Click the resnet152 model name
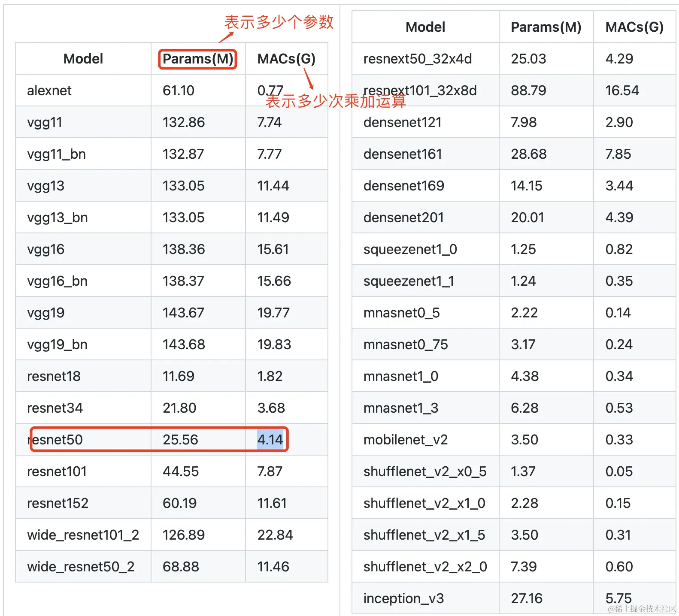679x616 pixels. pyautogui.click(x=58, y=503)
